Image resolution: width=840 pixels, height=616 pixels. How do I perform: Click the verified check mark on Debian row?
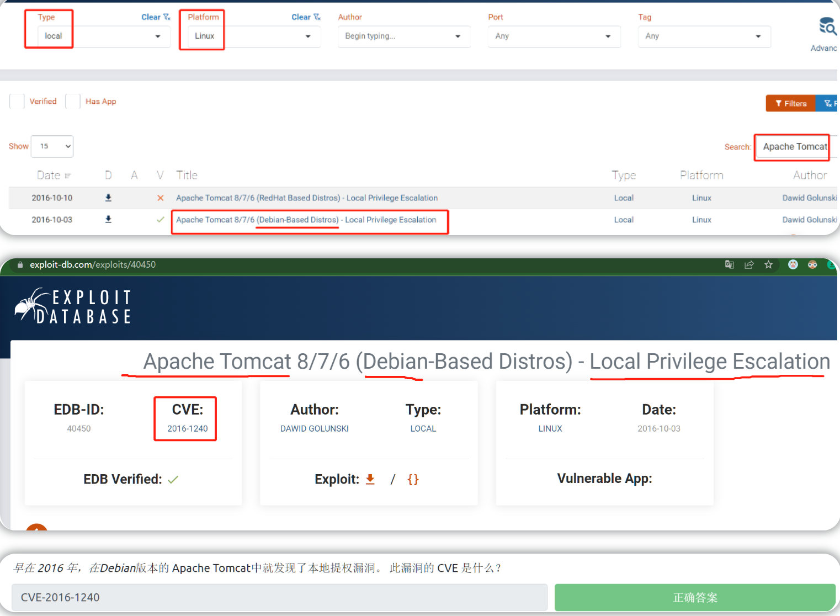(160, 219)
